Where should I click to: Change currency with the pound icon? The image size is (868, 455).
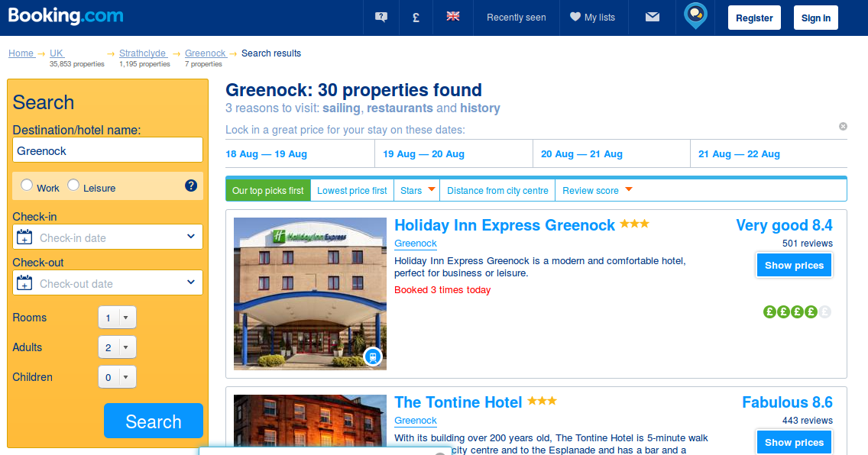(416, 18)
